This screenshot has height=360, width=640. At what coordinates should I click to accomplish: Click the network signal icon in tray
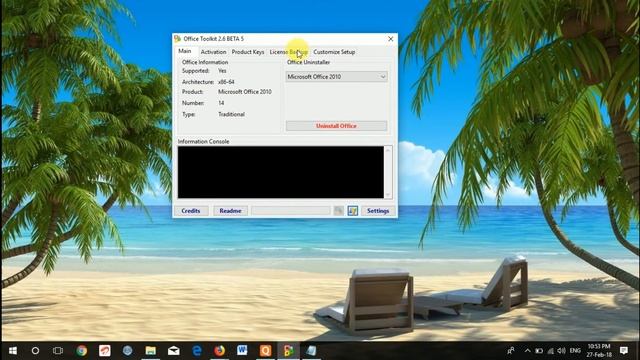pyautogui.click(x=551, y=351)
